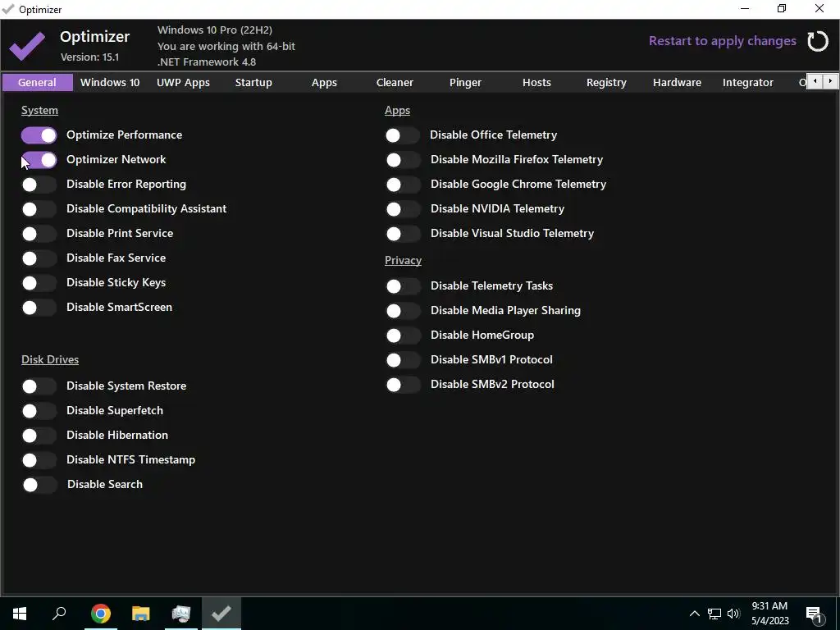Open the Startup tab
Viewport: 840px width, 630px height.
point(253,83)
